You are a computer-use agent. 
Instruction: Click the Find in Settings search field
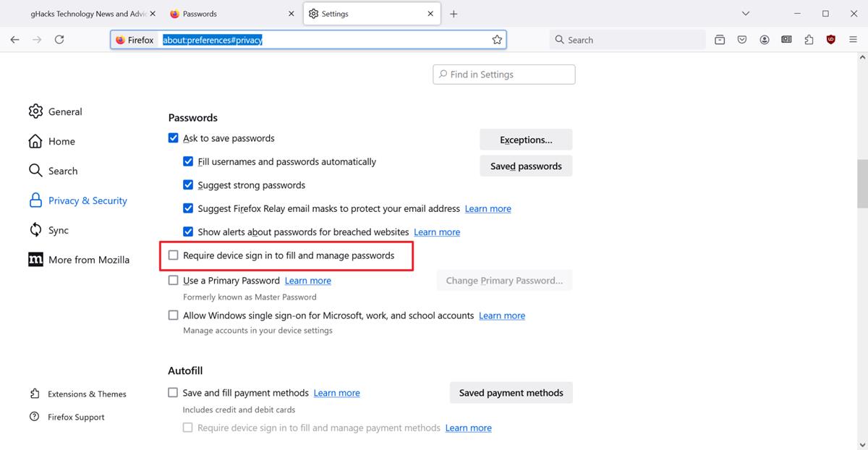point(503,74)
